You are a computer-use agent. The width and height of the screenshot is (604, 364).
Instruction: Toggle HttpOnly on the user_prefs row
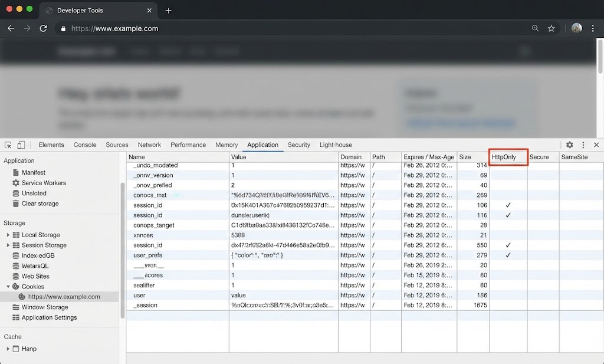508,255
